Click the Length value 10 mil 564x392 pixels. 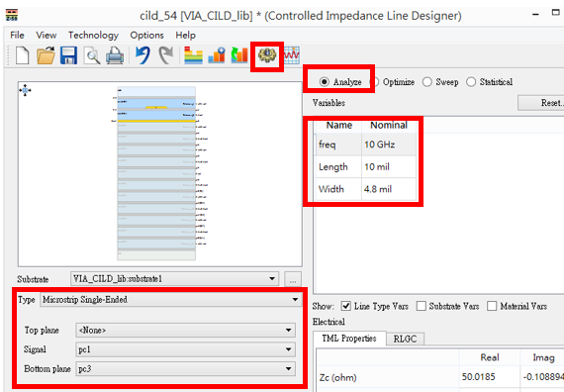click(x=389, y=167)
